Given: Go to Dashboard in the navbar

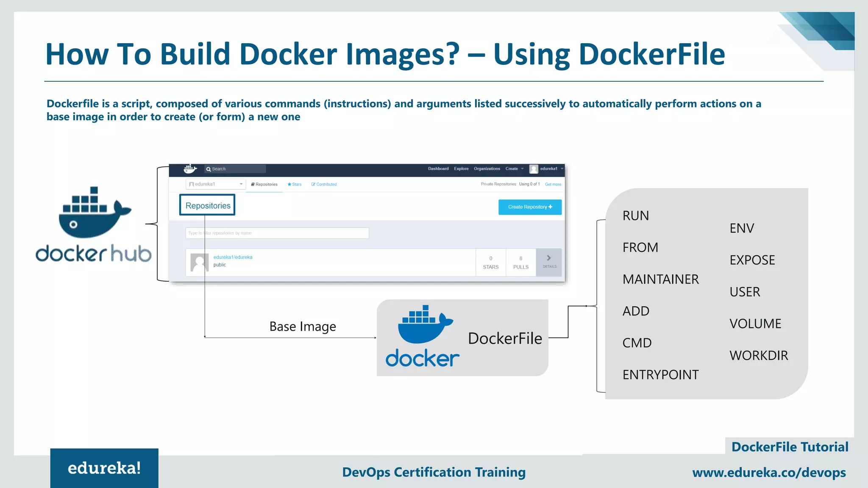Looking at the screenshot, I should [438, 169].
